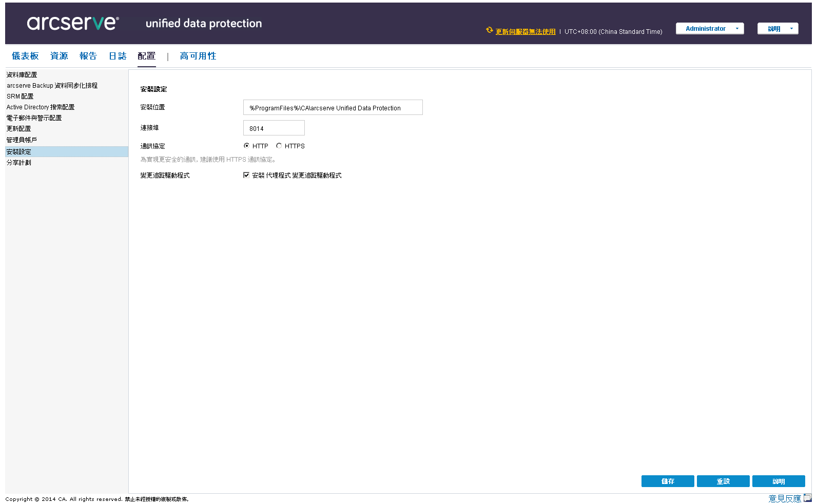This screenshot has width=817, height=504.
Task: Click the unified data protection title text
Action: coord(204,24)
